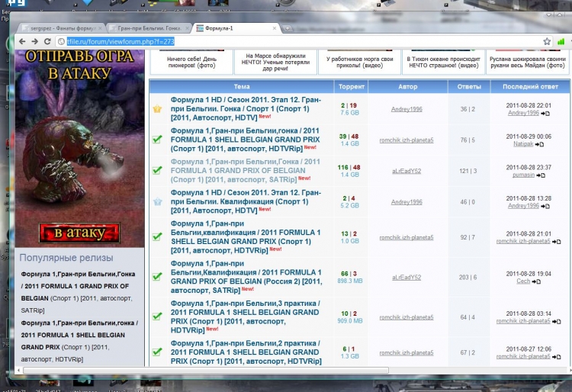Click the site info icon in address bar
The image size is (572, 392).
pos(61,42)
